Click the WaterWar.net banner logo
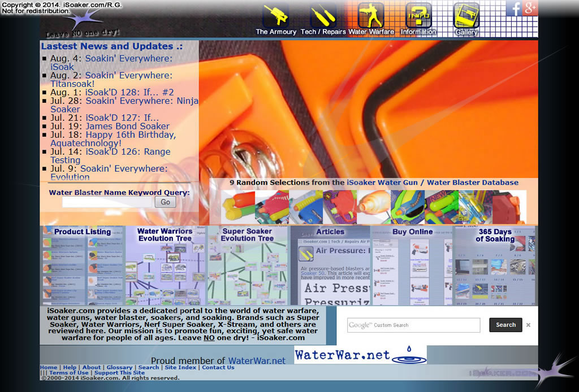 [360, 355]
